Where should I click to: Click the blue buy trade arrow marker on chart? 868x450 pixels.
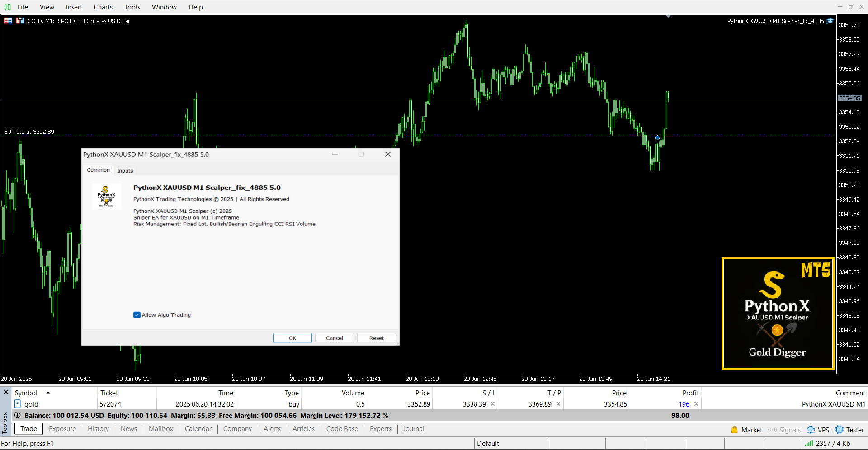[x=657, y=138]
